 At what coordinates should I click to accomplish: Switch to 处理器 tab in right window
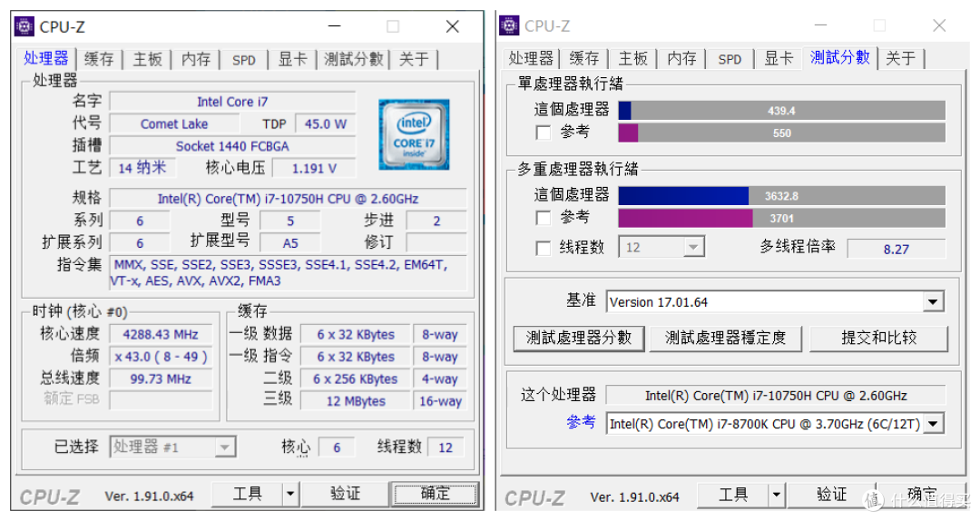click(531, 58)
